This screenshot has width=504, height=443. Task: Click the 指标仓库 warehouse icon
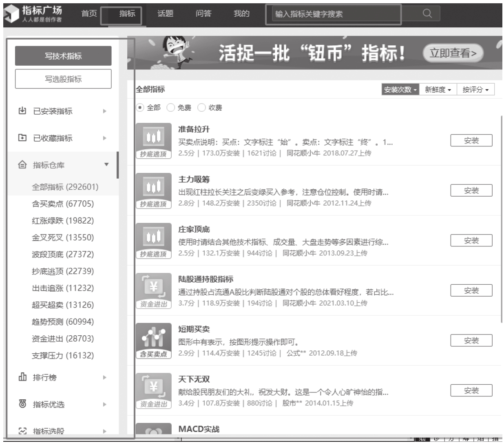coord(23,165)
